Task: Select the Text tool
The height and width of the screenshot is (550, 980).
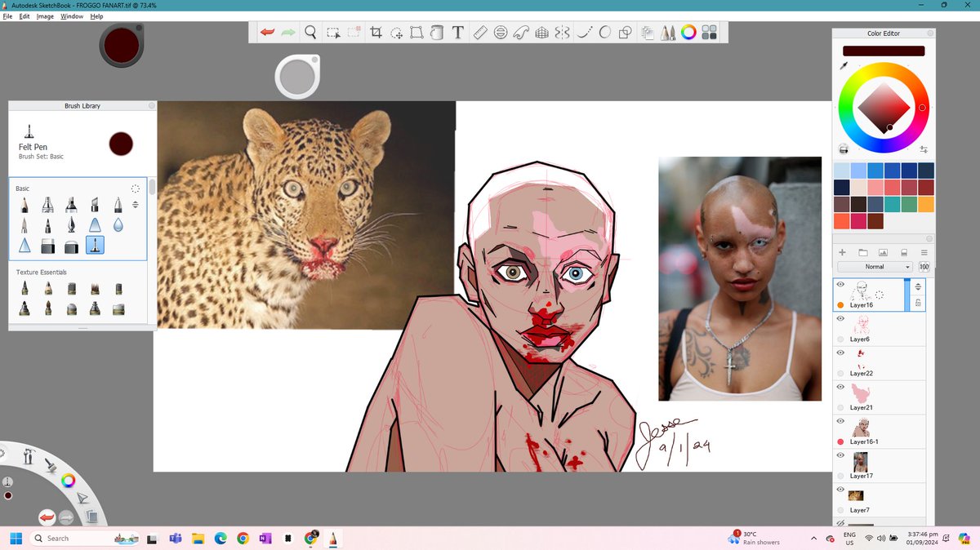Action: click(458, 33)
